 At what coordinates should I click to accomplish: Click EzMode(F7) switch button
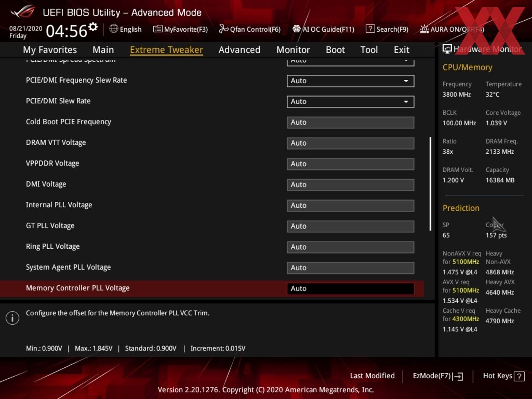(438, 376)
